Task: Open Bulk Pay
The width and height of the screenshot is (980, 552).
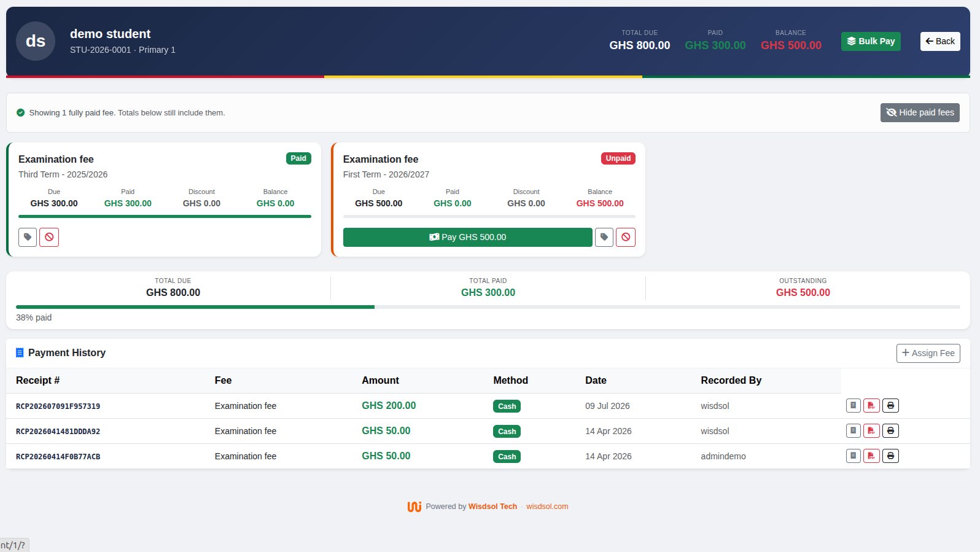Action: pos(871,41)
